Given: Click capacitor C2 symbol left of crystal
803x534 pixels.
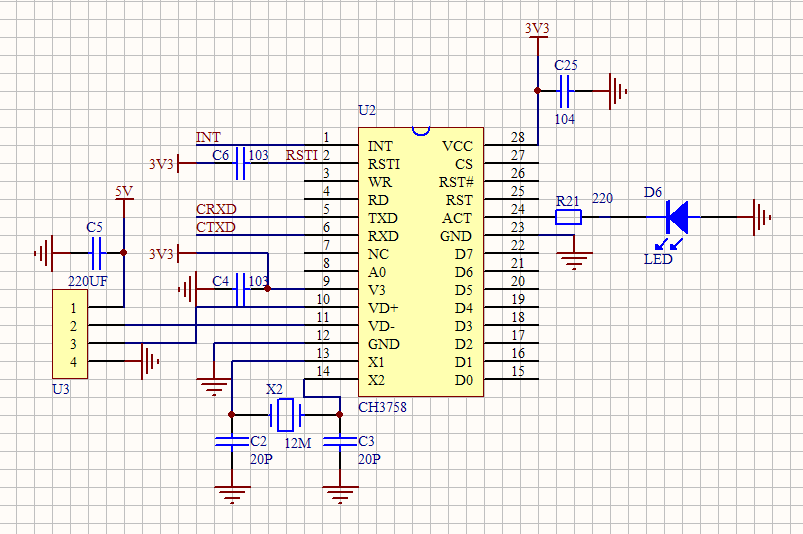Looking at the screenshot, I should 231,441.
